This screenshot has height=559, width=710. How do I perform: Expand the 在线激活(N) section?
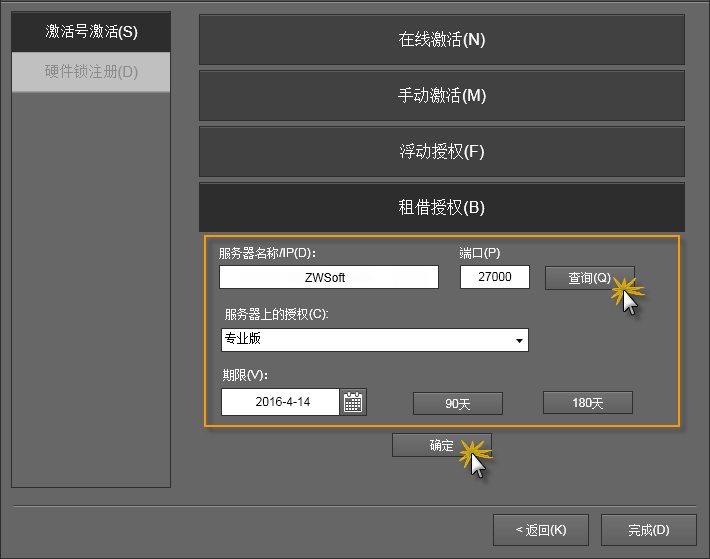(x=441, y=40)
